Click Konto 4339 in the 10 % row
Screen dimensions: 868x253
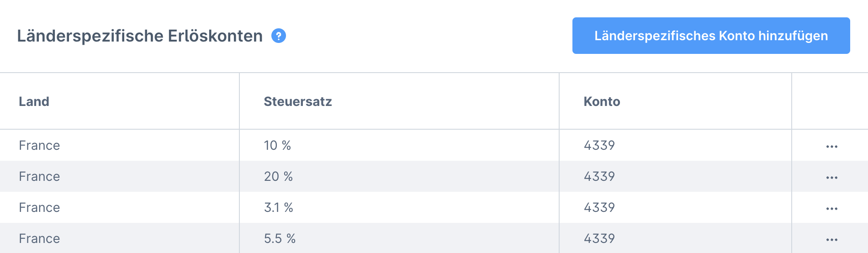(599, 145)
